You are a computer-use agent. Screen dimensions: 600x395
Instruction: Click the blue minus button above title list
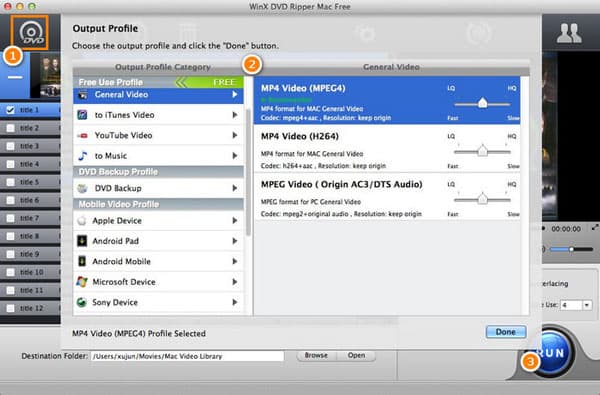15,77
